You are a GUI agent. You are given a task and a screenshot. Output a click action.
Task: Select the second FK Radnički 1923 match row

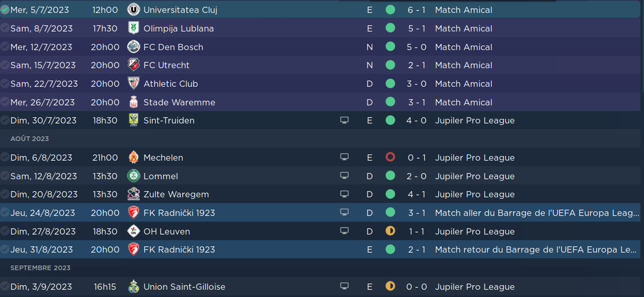click(322, 249)
